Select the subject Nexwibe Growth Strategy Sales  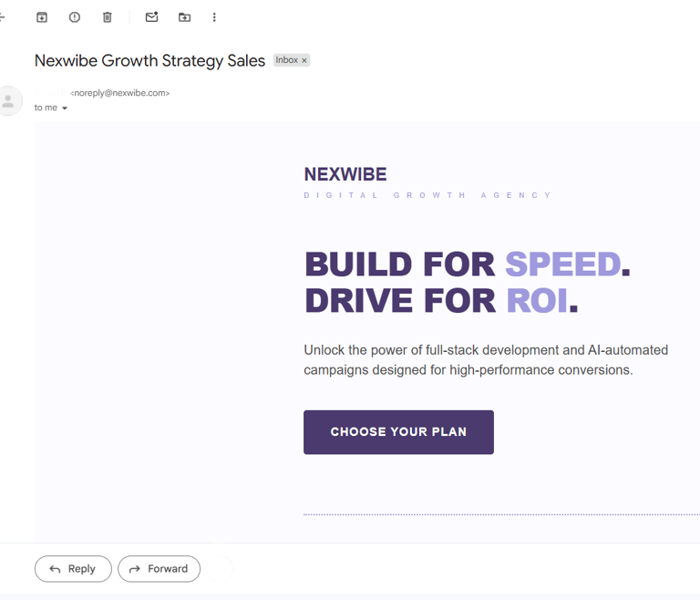click(x=149, y=61)
